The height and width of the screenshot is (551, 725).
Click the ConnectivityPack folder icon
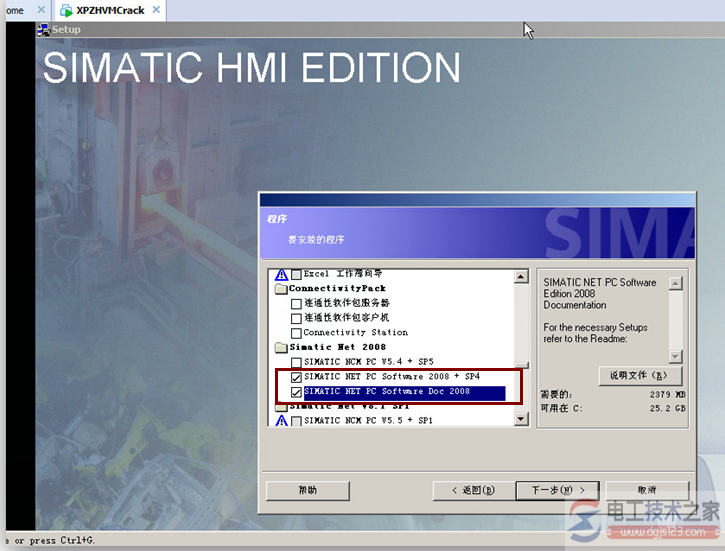tap(281, 289)
